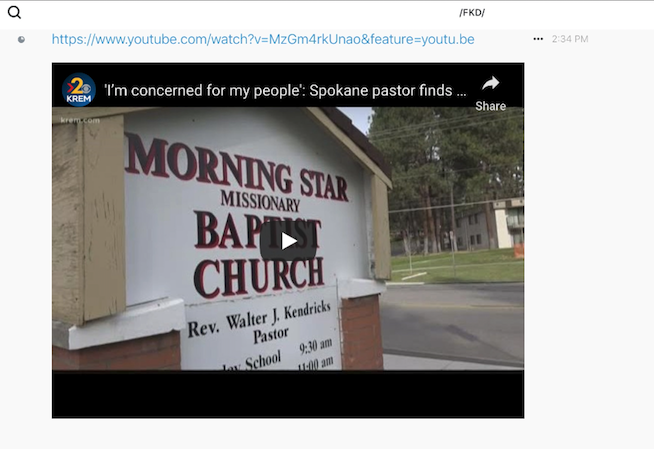
Task: Click the KREM 2 channel logo
Action: click(79, 90)
